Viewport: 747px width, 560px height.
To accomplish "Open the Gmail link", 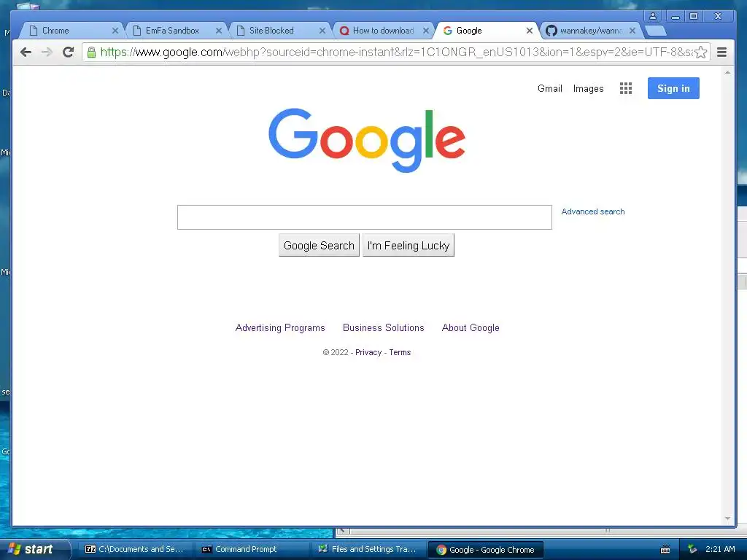I will pos(550,88).
